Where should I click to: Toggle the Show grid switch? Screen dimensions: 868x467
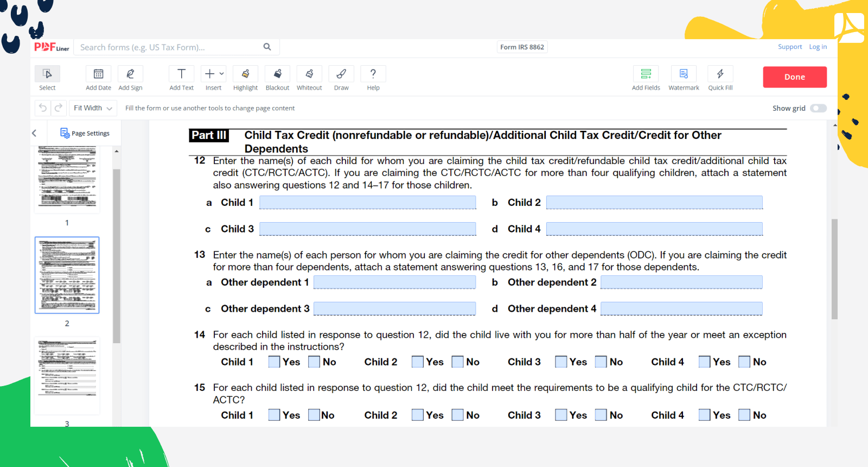[x=818, y=108]
